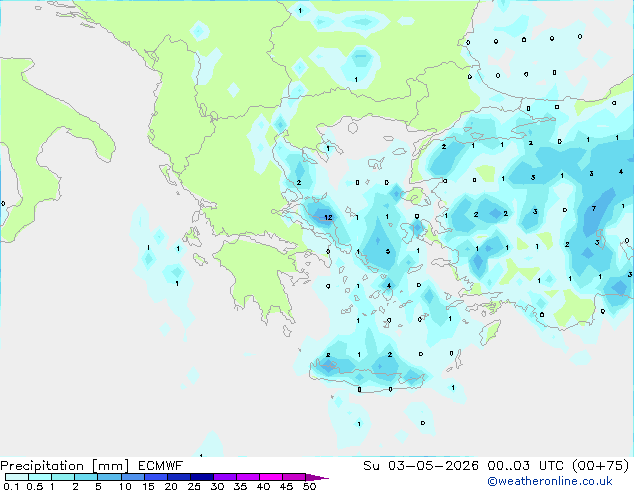634x490 pixels.
Task: Click the '(00+75)' forecast offset text
Action: point(600,466)
